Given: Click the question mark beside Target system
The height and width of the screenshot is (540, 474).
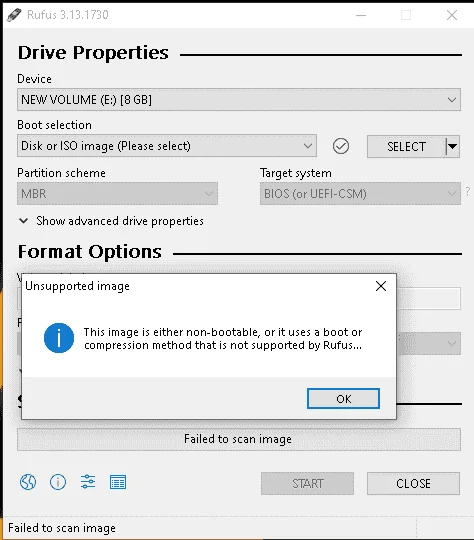Looking at the screenshot, I should pyautogui.click(x=467, y=191).
